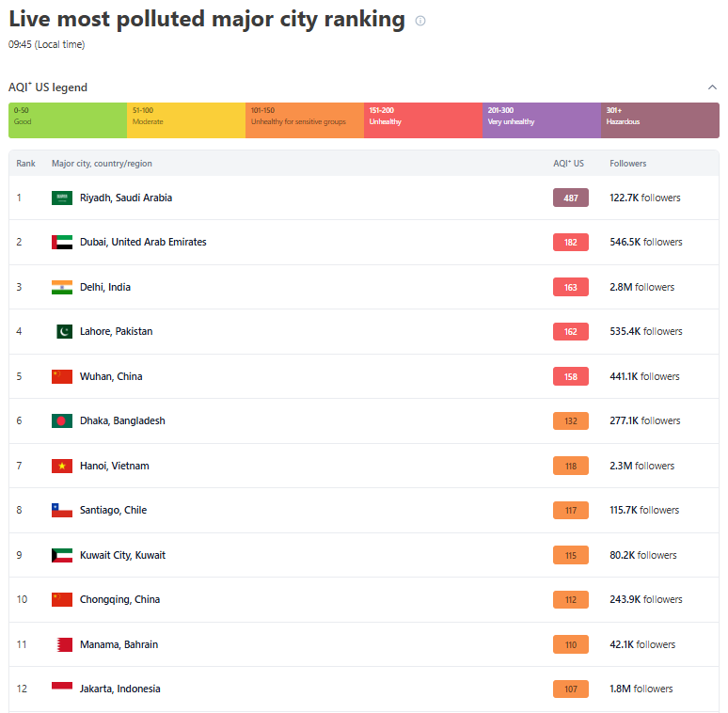Collapse the AQI US legend section

point(712,87)
